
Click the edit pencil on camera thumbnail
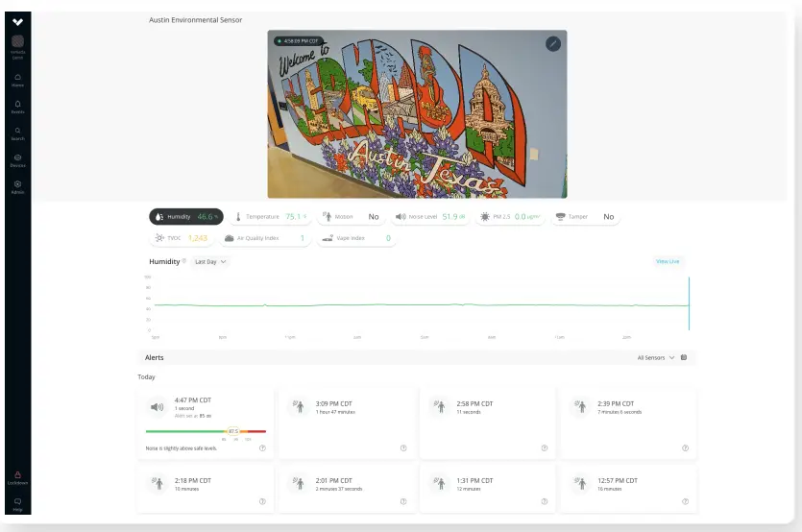[x=553, y=44]
